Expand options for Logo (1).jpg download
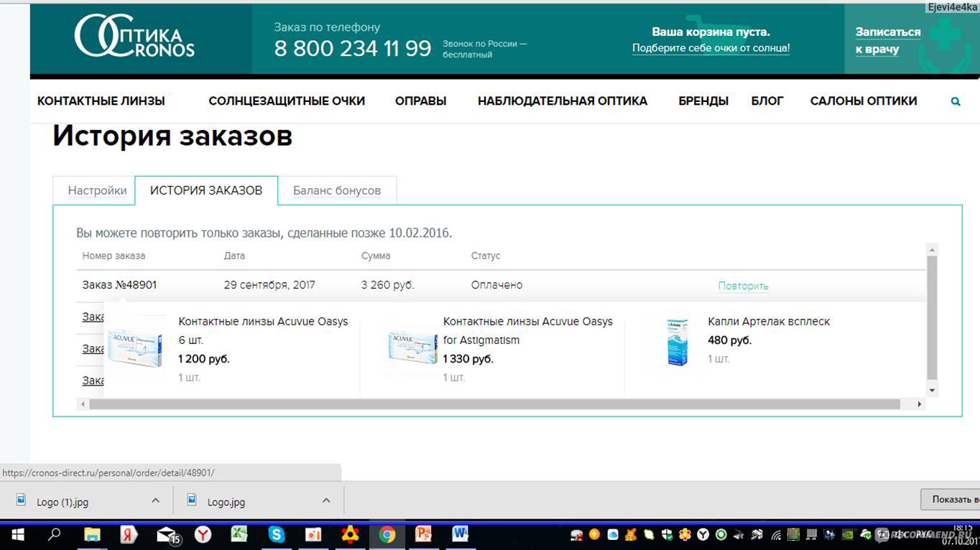This screenshot has width=980, height=550. pos(155,500)
